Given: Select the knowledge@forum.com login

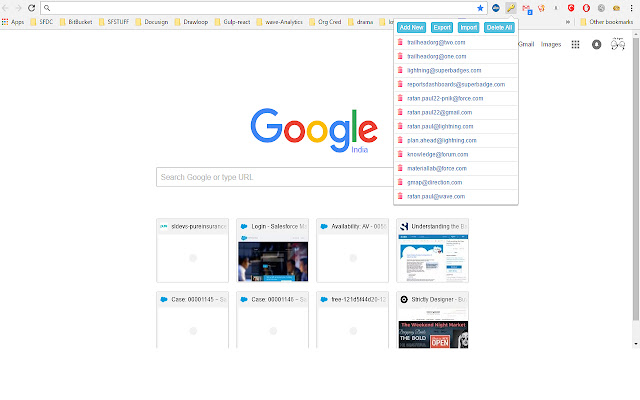Looking at the screenshot, I should (x=438, y=154).
